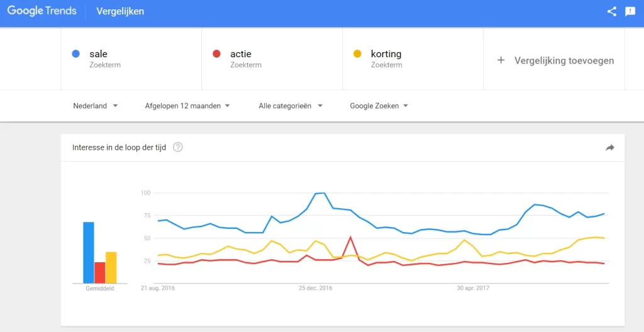Open the feedback icon in header
The width and height of the screenshot is (644, 332).
point(630,11)
